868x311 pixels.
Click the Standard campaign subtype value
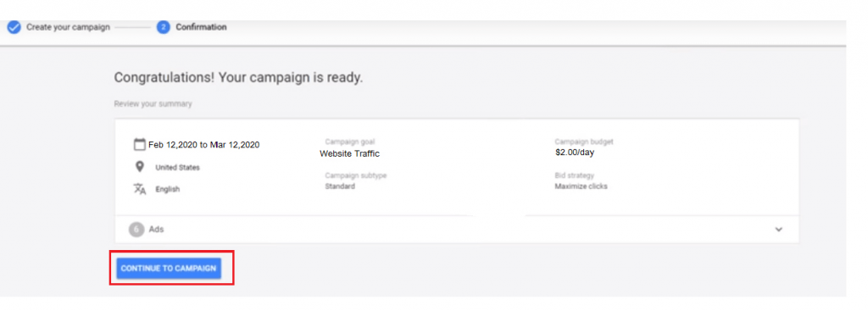[x=340, y=186]
